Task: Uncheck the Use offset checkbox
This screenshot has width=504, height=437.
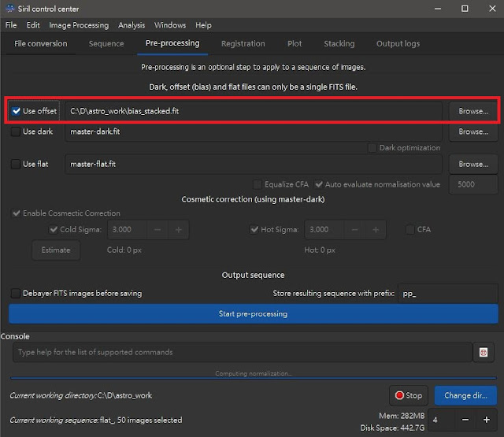Action: click(16, 111)
